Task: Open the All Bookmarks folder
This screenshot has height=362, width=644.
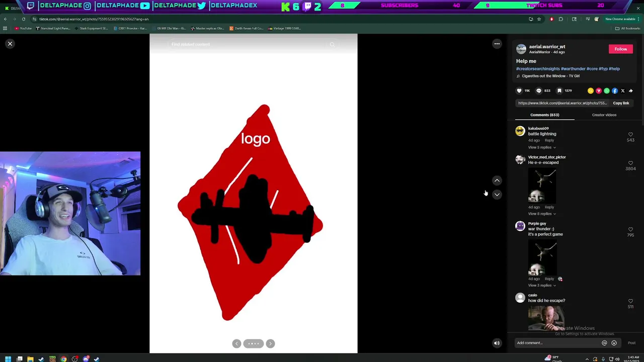Action: (x=627, y=28)
